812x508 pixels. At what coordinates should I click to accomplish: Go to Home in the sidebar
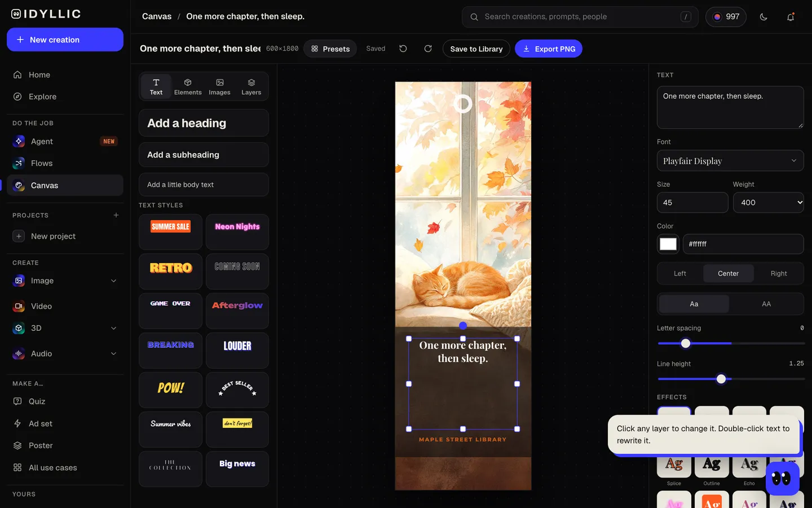coord(65,75)
